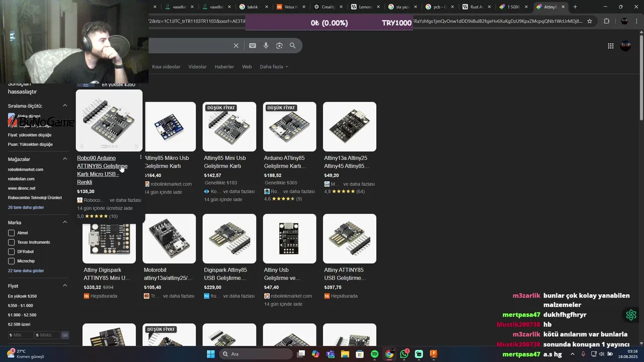This screenshot has width=644, height=362.
Task: Open WhatsApp from the taskbar
Action: [405, 354]
